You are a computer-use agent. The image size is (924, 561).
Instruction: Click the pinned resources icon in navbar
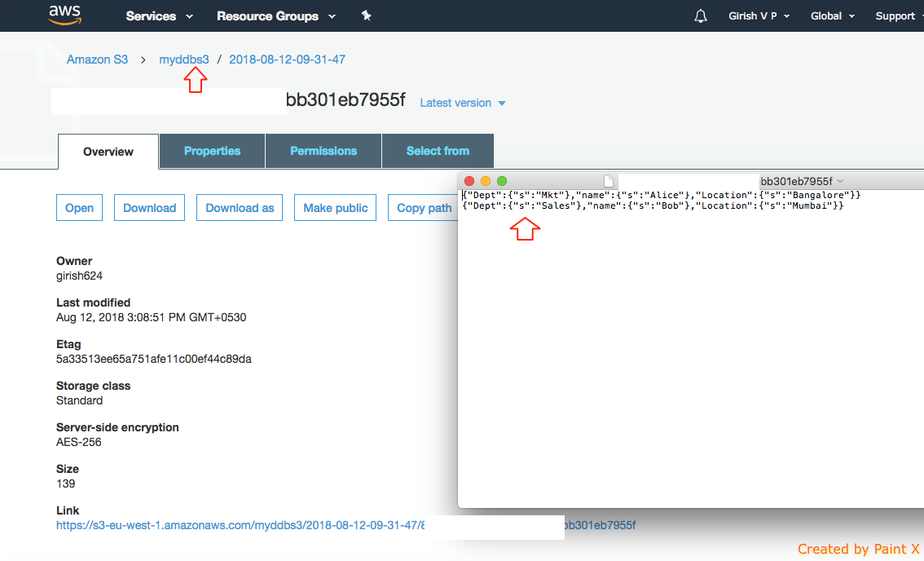click(366, 15)
